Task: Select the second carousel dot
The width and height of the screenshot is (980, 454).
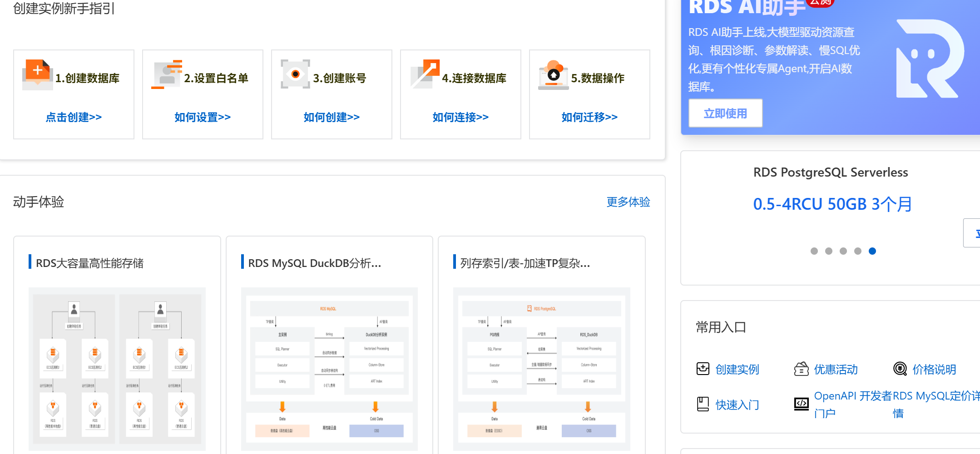Action: click(x=829, y=251)
